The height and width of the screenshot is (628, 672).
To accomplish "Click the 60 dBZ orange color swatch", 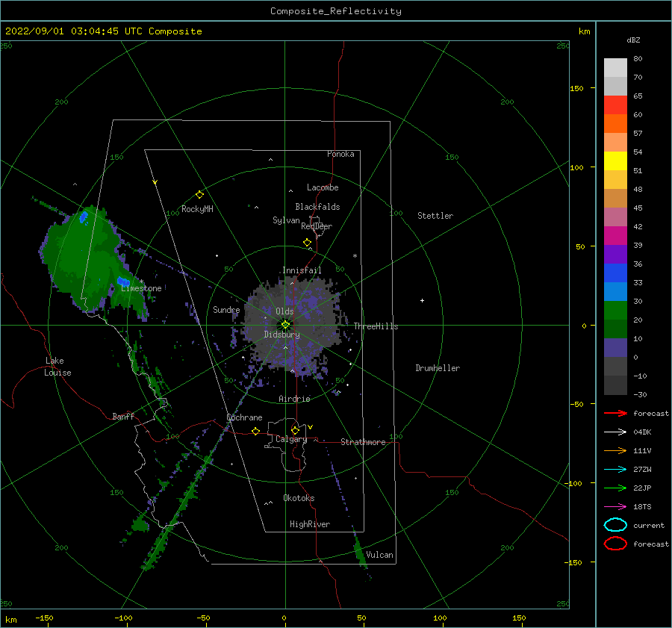I will tap(615, 123).
